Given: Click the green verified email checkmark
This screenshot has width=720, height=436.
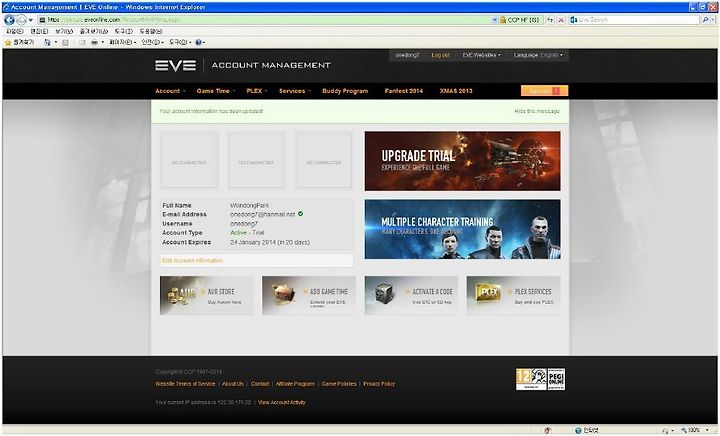Looking at the screenshot, I should (300, 213).
